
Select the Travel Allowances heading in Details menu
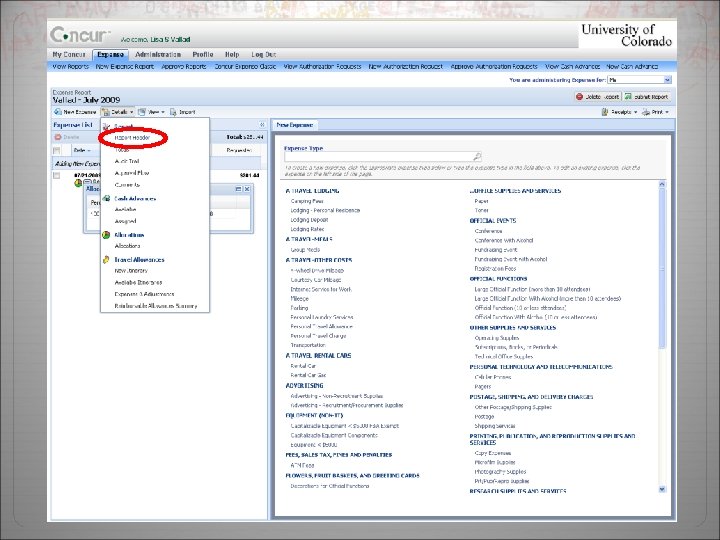pyautogui.click(x=139, y=260)
